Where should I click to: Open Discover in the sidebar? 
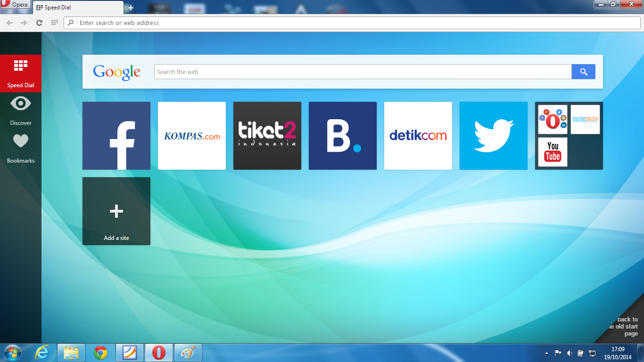click(21, 111)
